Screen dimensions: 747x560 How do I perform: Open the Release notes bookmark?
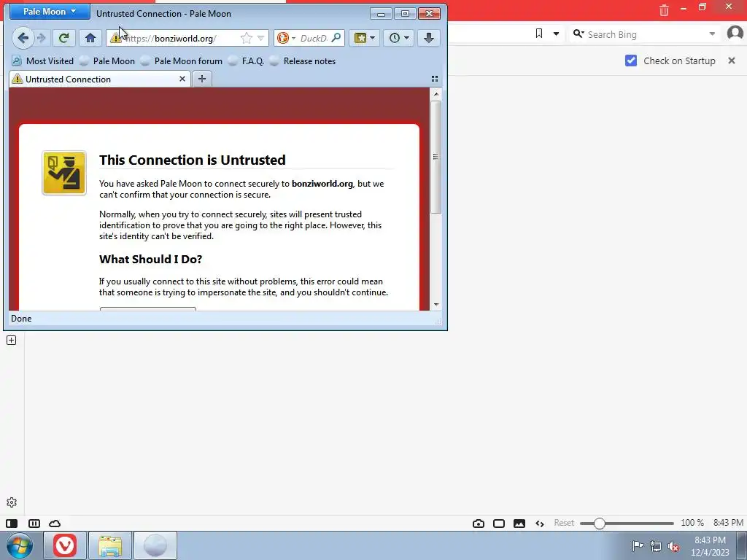[303, 61]
